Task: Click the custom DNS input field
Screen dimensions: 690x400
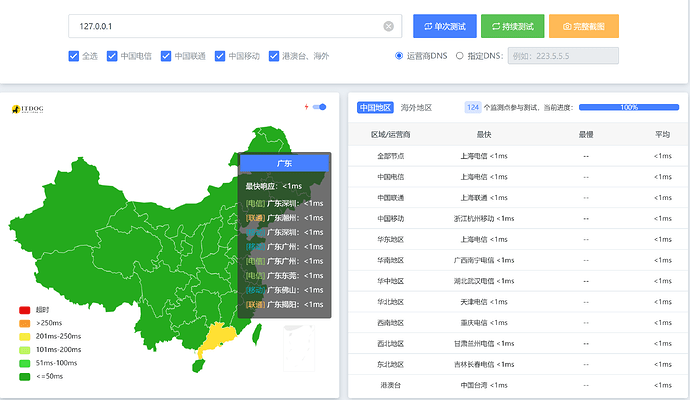Action: [563, 56]
